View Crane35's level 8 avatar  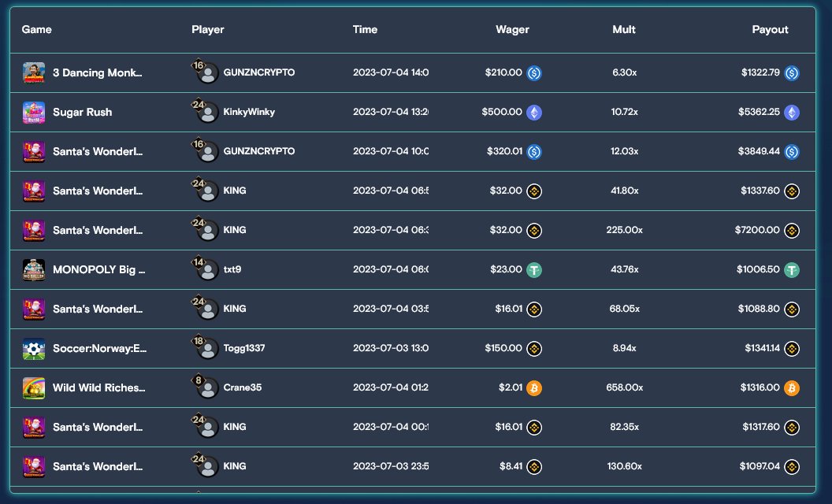206,387
